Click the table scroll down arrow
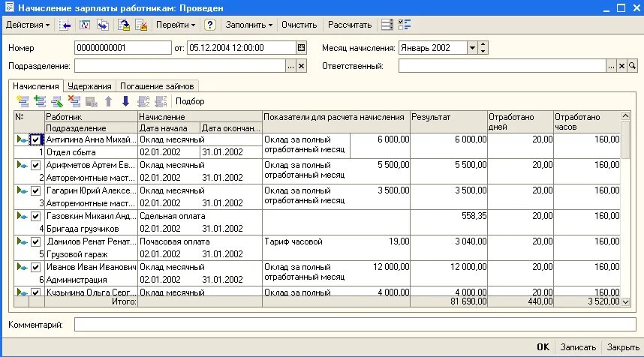This screenshot has height=357, width=644. point(625,301)
